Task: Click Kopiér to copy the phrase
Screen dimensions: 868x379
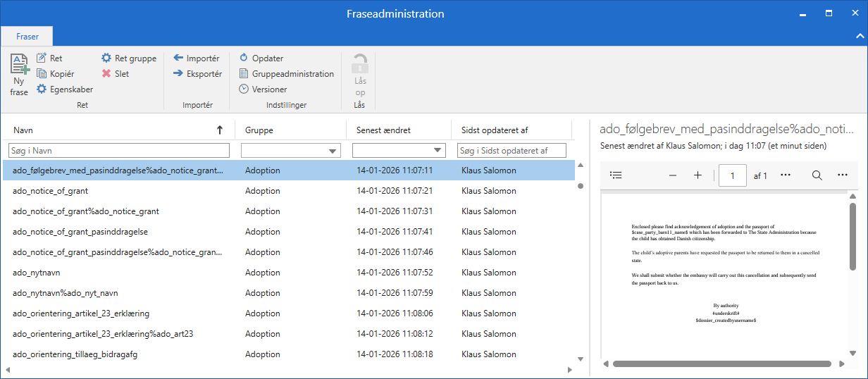Action: tap(56, 74)
